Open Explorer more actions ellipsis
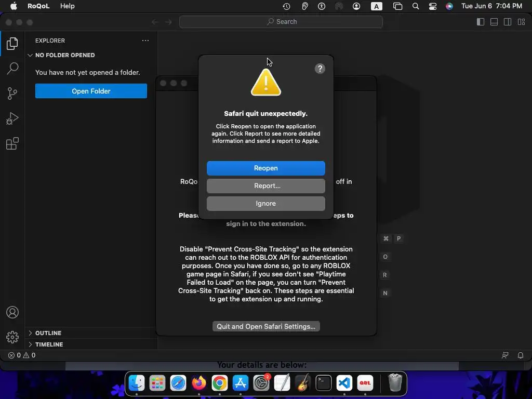The image size is (532, 399). [x=145, y=41]
